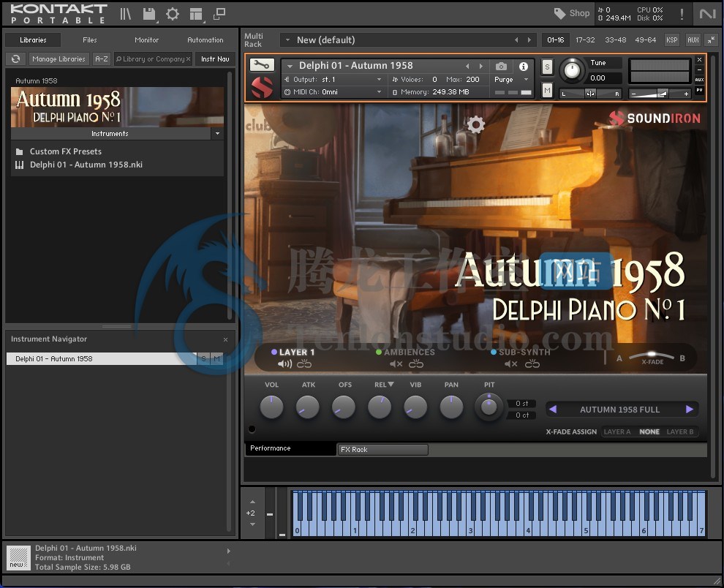Open the Performance tab
The width and height of the screenshot is (724, 588).
pos(290,448)
